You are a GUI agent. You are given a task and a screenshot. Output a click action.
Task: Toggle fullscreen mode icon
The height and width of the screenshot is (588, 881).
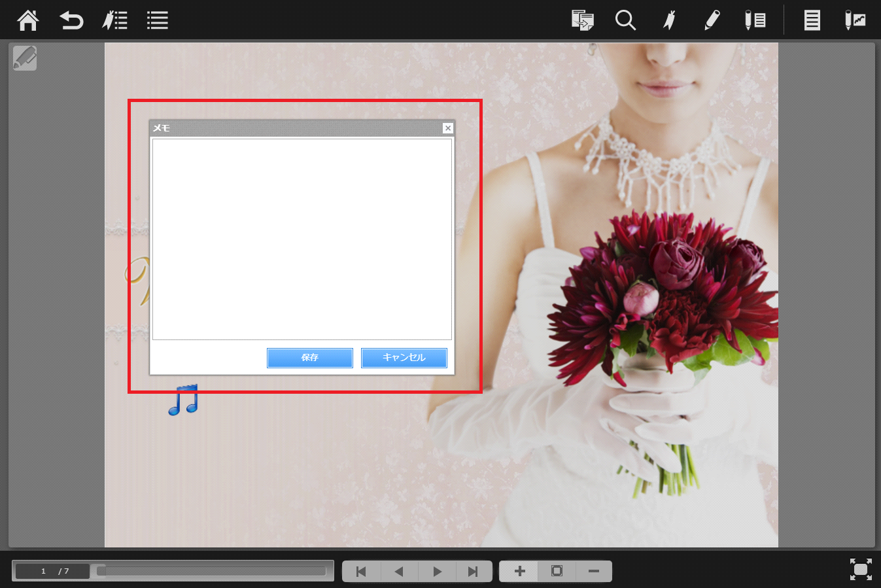tap(861, 569)
